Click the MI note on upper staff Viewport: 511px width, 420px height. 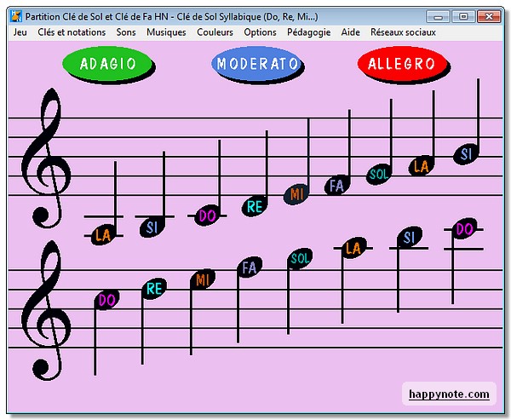[296, 194]
